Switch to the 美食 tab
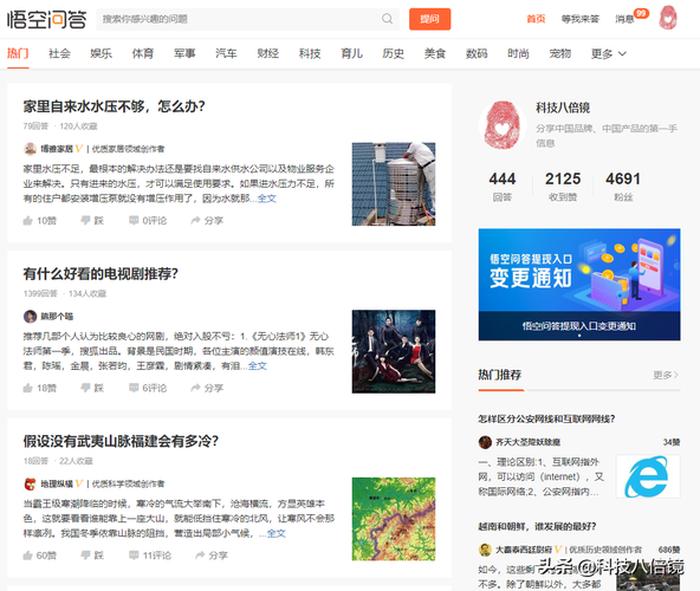This screenshot has width=700, height=591. (x=435, y=54)
